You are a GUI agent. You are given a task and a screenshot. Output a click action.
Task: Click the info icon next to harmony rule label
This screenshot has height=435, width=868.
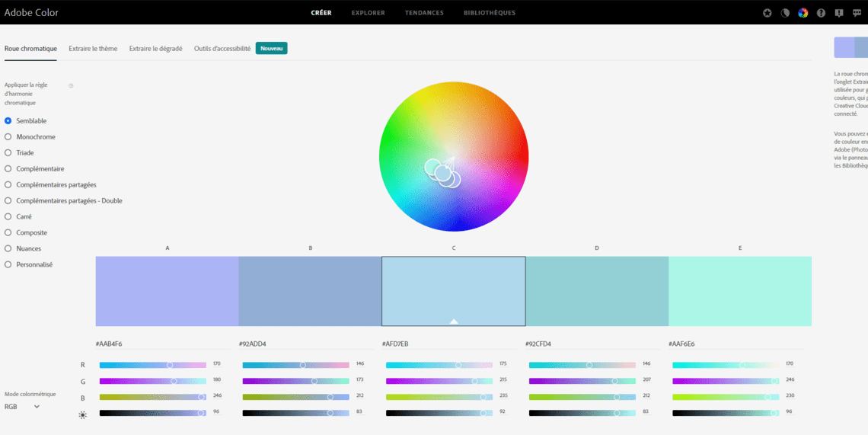coord(71,85)
